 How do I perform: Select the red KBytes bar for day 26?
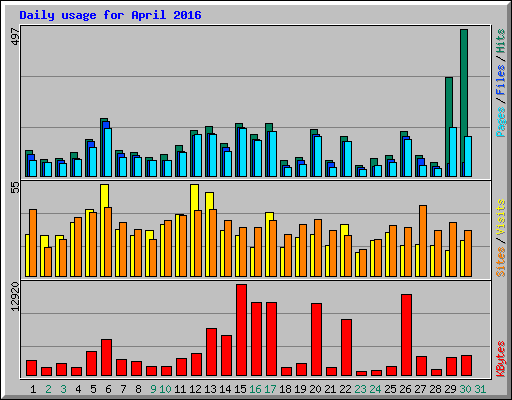coord(407,335)
